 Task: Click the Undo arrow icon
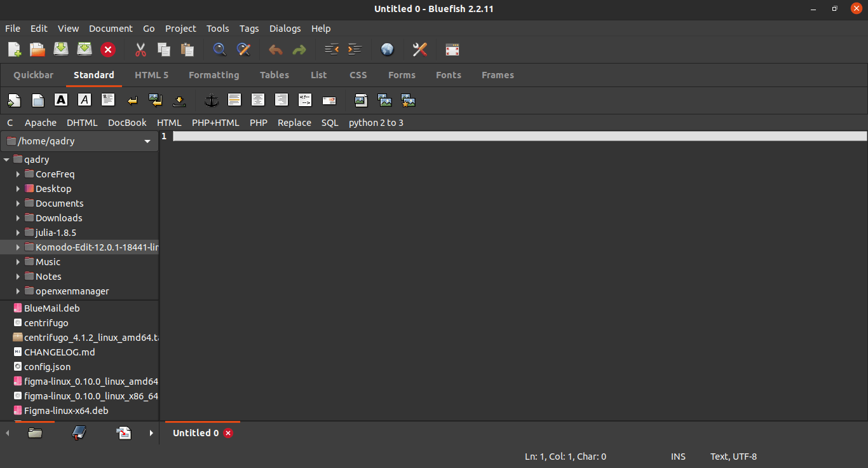tap(276, 50)
